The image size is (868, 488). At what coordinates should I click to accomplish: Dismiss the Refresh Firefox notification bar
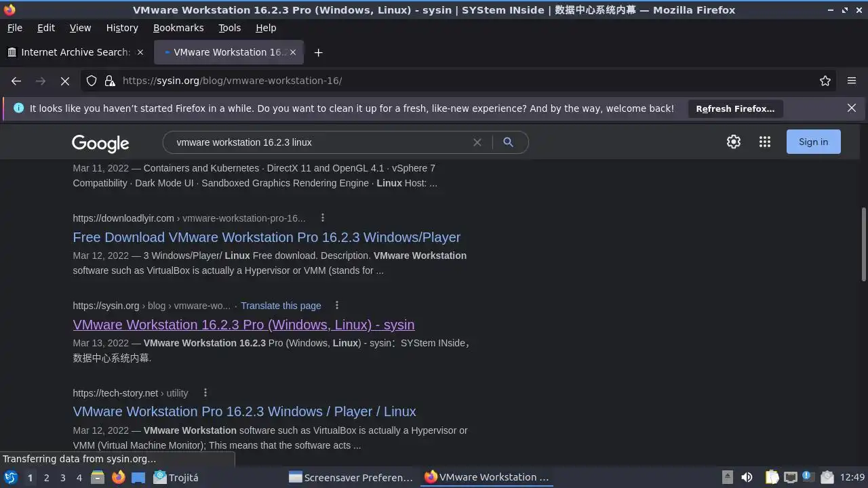tap(852, 108)
